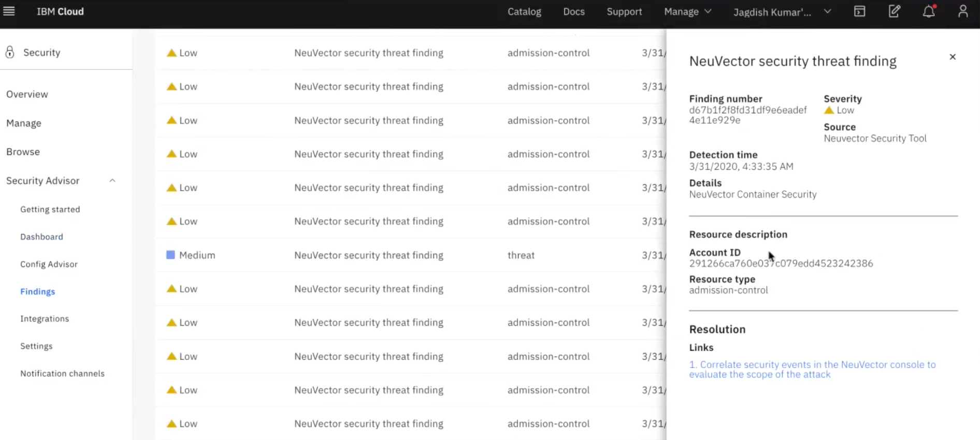Go to Docs in top bar
The width and height of the screenshot is (980, 440).
pyautogui.click(x=574, y=11)
